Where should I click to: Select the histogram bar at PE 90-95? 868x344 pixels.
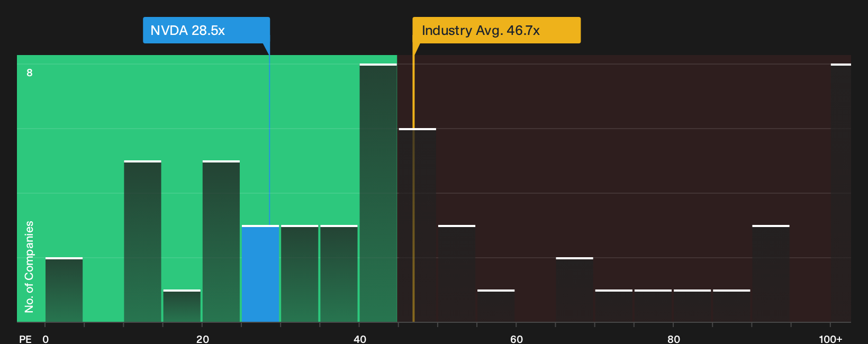coord(771,274)
